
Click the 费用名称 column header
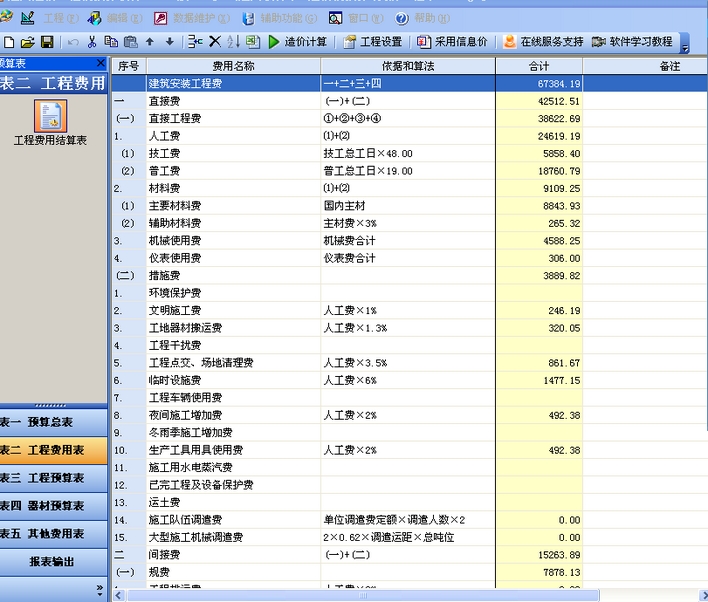click(x=233, y=66)
